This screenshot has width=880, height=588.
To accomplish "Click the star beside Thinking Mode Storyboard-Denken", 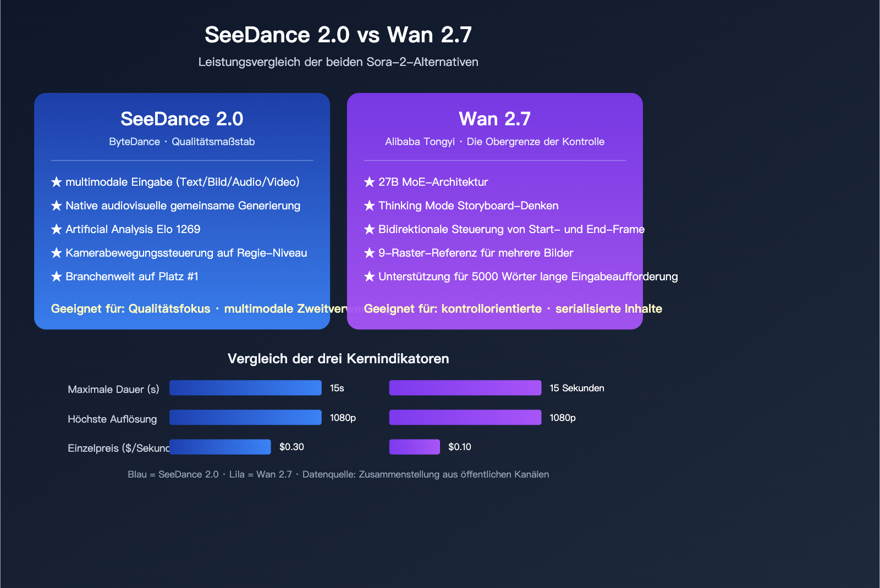I will (369, 206).
